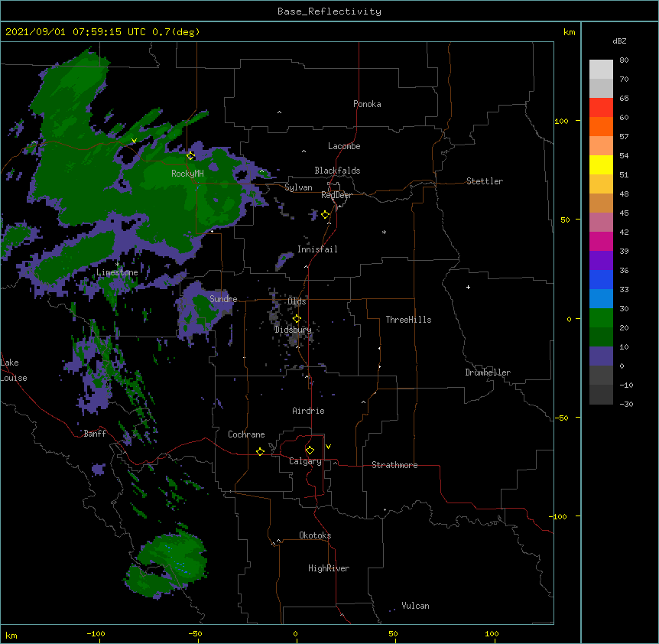Viewport: 659px width, 644px height.
Task: Click the Olds label
Action: [x=297, y=301]
